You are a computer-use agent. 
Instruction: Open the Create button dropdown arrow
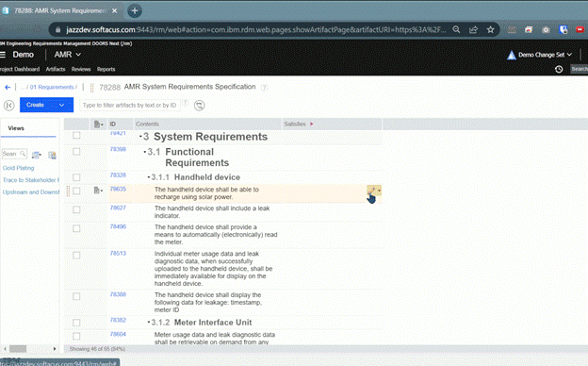tap(61, 106)
